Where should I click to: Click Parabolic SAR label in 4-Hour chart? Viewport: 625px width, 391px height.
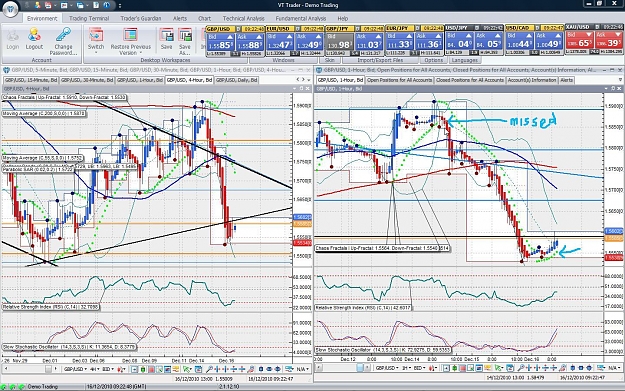pos(38,169)
